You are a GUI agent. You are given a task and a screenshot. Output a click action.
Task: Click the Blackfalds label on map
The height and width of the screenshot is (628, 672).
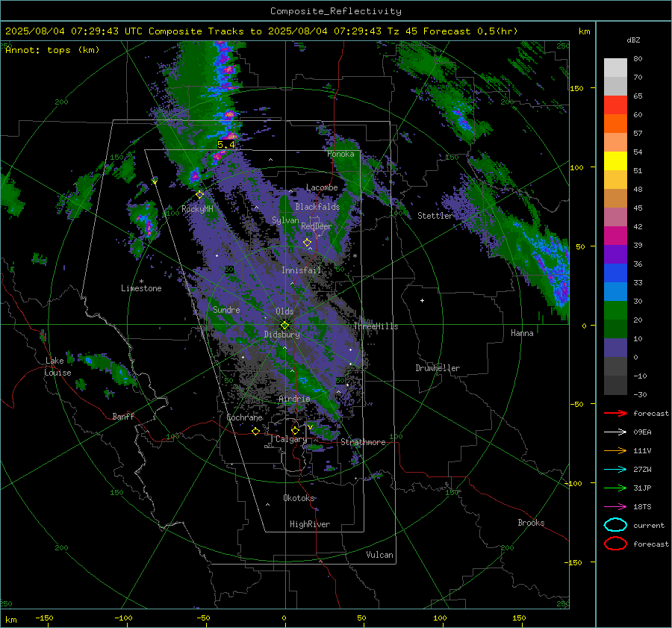(x=317, y=207)
